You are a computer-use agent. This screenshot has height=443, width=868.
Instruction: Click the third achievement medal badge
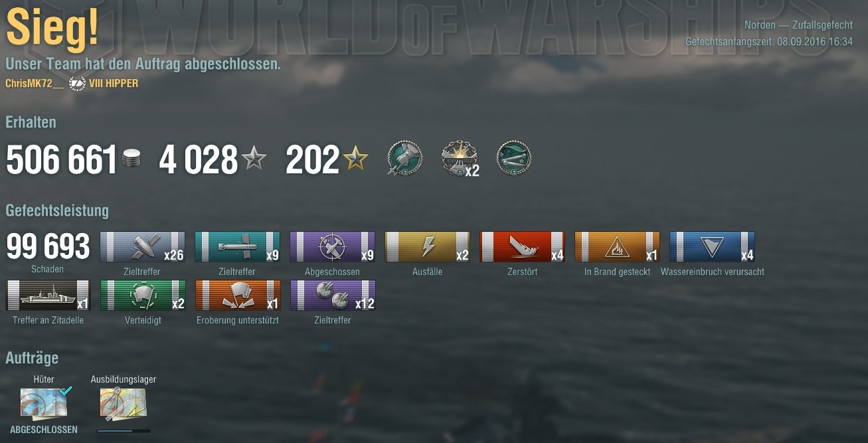pyautogui.click(x=514, y=158)
